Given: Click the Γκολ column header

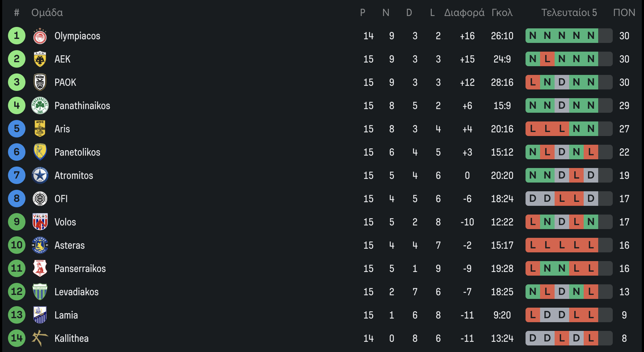Looking at the screenshot, I should [502, 13].
